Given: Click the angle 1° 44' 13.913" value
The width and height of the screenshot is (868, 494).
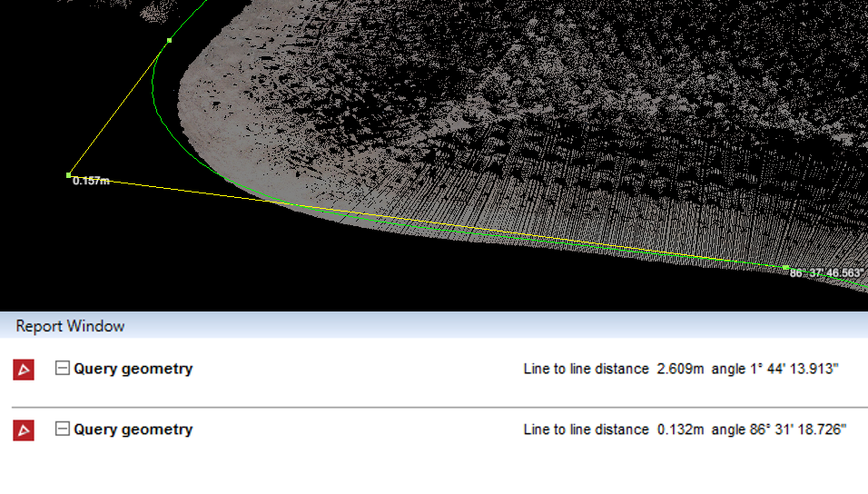Looking at the screenshot, I should 775,369.
